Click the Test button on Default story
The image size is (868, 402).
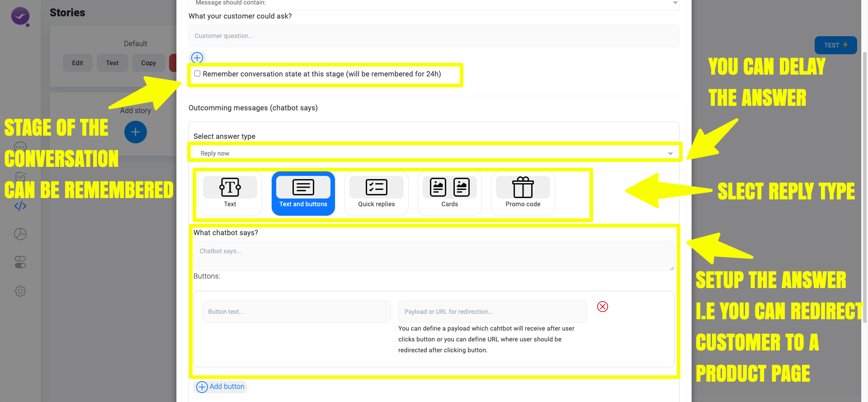(113, 63)
